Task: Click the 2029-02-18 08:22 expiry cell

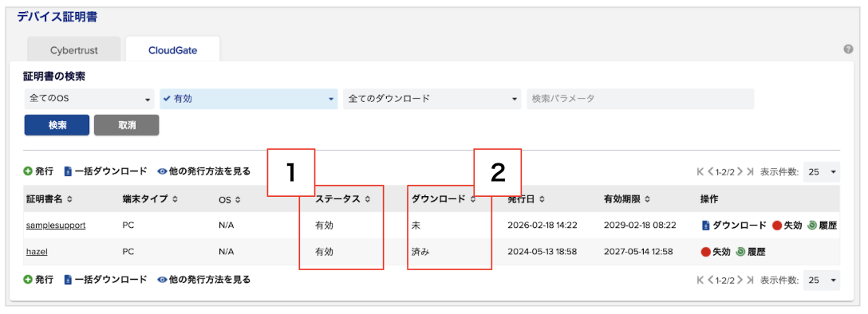Action: [639, 226]
